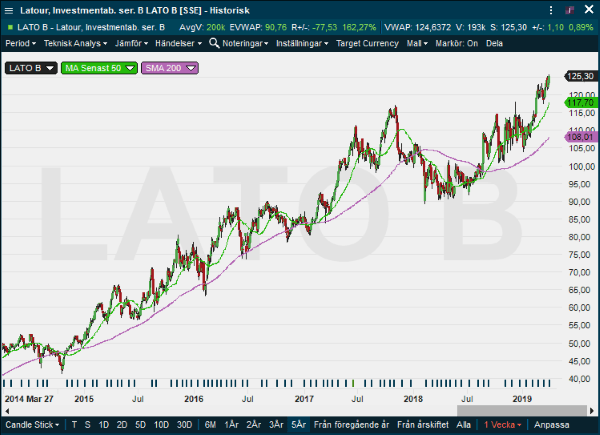The width and height of the screenshot is (600, 435).
Task: Select the 1År period
Action: [x=232, y=425]
